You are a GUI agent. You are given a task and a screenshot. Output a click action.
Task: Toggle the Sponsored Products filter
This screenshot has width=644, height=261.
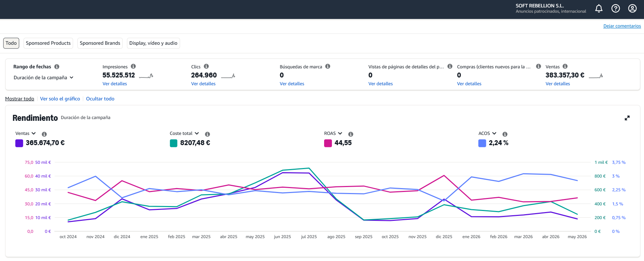(48, 43)
